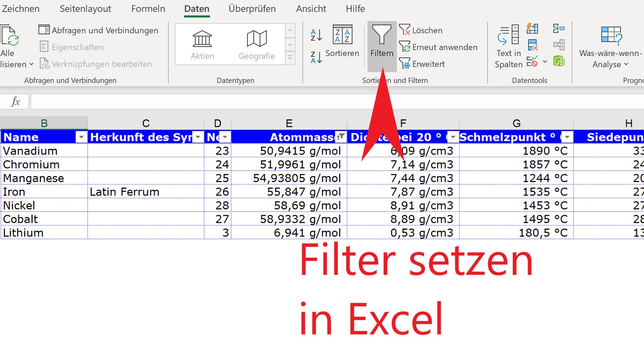The height and width of the screenshot is (362, 644).
Task: Open the filter dropdown in column D
Action: [225, 137]
